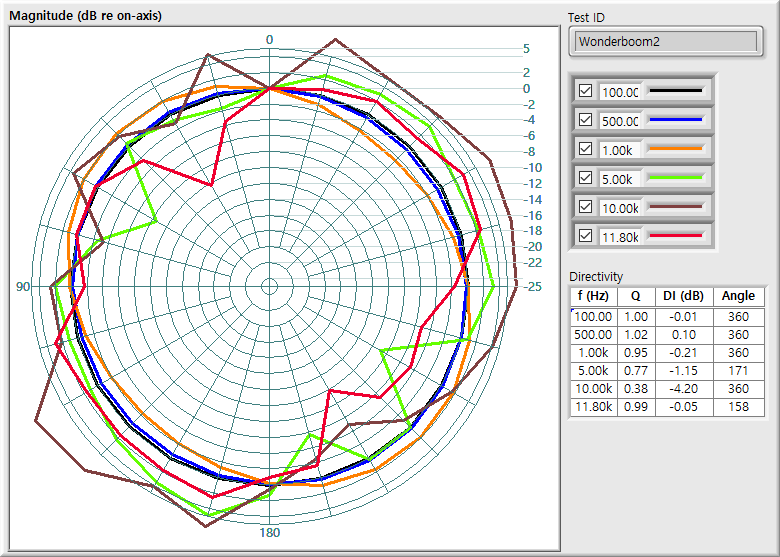Click the DI value 0.10

pyautogui.click(x=683, y=335)
